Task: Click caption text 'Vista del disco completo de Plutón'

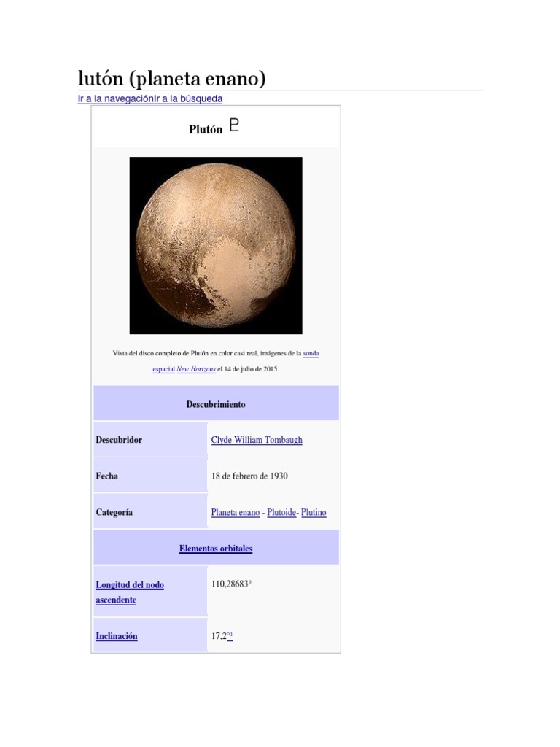Action: point(160,353)
